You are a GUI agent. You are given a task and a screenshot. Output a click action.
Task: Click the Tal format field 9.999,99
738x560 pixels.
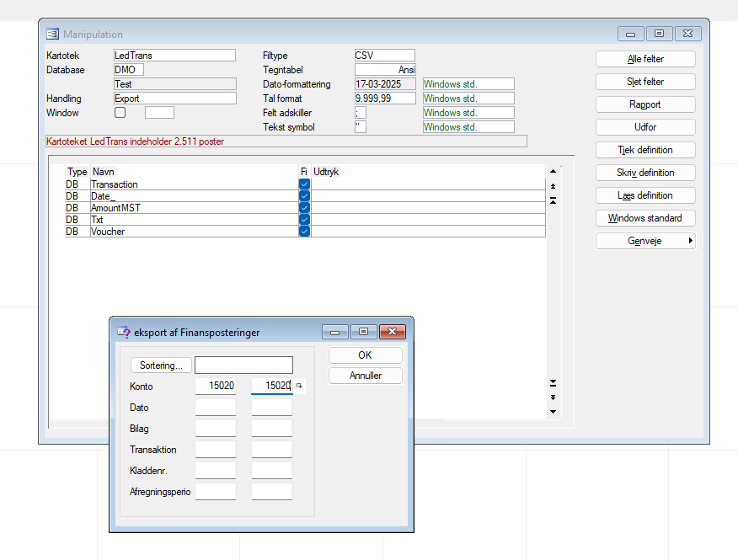[385, 99]
